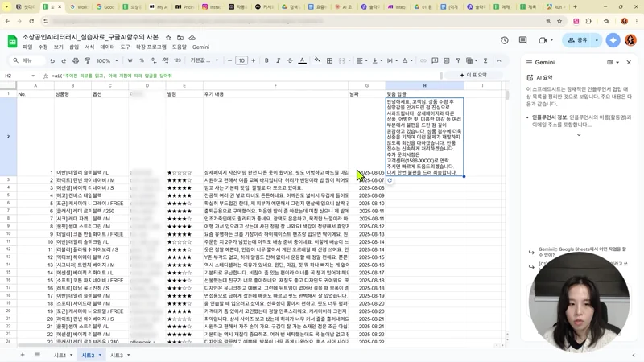Click the Gemini sparkle button in header
Screen dimensions: 644x362
tap(613, 40)
